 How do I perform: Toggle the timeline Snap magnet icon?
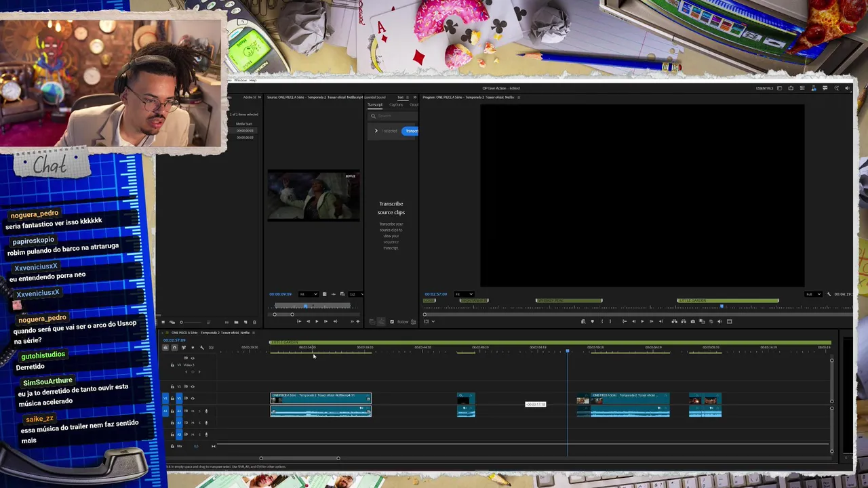point(174,348)
